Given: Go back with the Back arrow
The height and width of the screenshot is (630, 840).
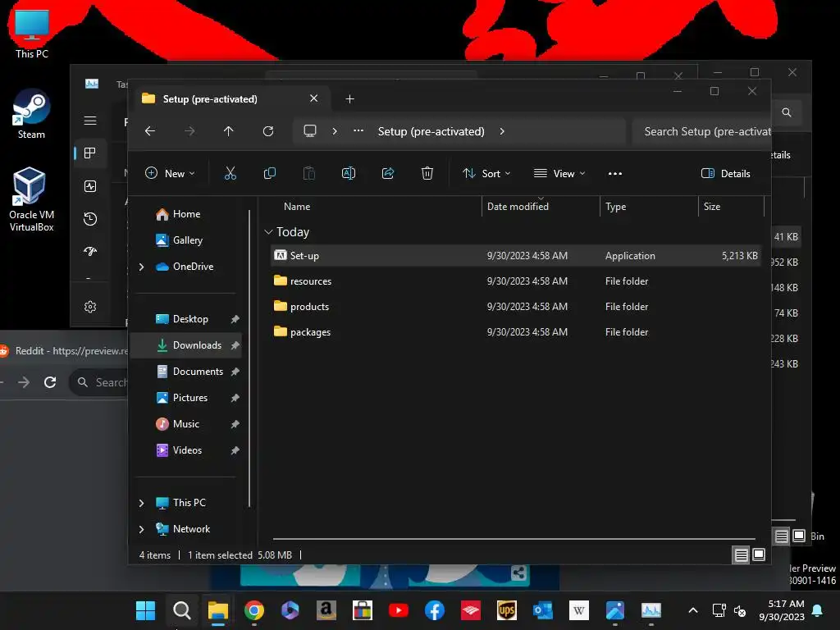Looking at the screenshot, I should [x=150, y=131].
